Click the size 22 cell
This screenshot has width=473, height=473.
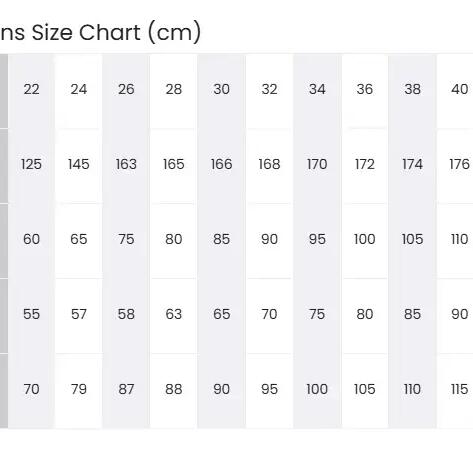pos(31,90)
